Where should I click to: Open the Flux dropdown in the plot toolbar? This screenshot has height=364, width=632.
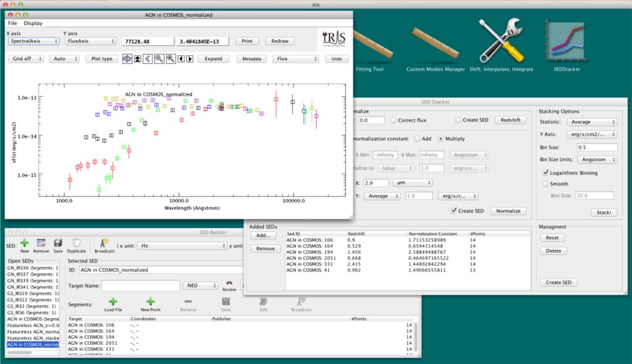coord(295,59)
